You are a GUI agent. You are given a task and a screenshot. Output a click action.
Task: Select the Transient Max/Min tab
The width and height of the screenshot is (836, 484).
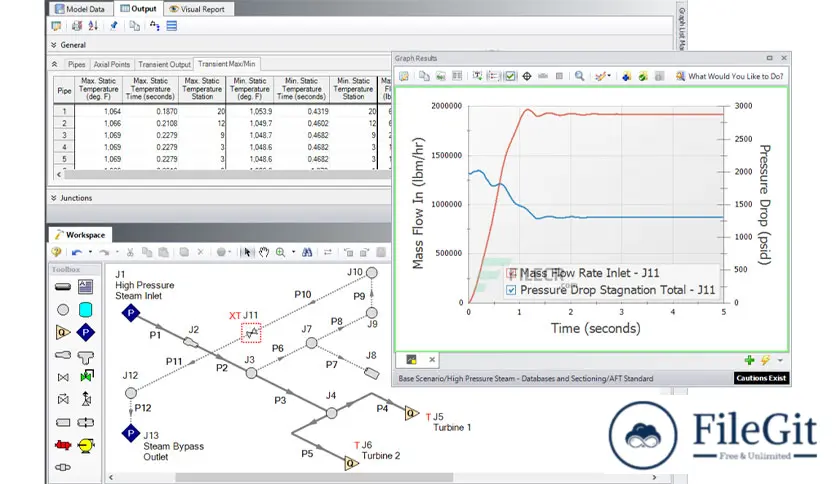[x=227, y=63]
